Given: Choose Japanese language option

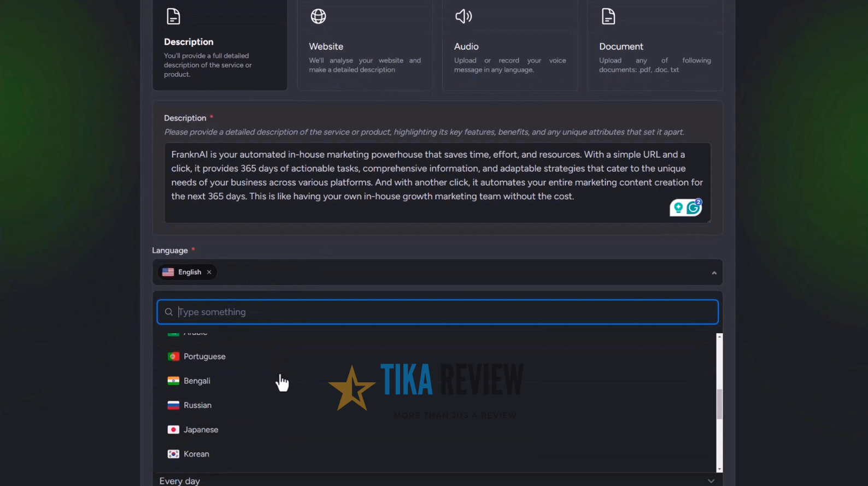Looking at the screenshot, I should click(x=201, y=430).
